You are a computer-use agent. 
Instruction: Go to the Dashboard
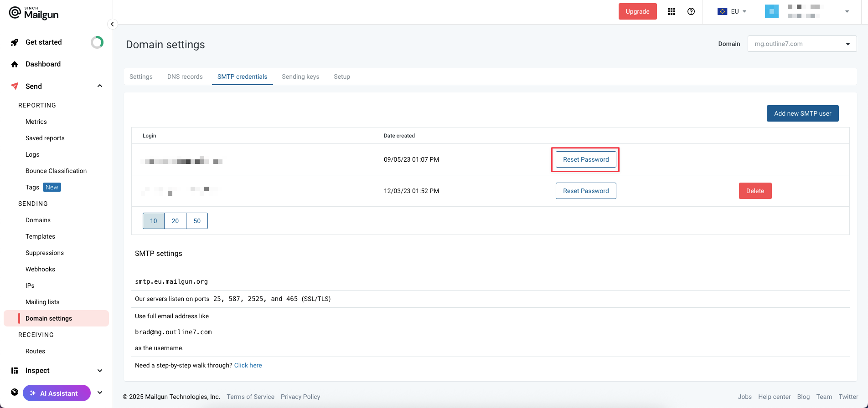[43, 64]
